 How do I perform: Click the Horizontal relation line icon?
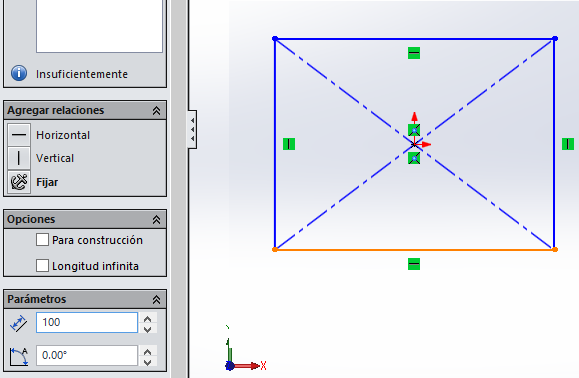tap(19, 135)
